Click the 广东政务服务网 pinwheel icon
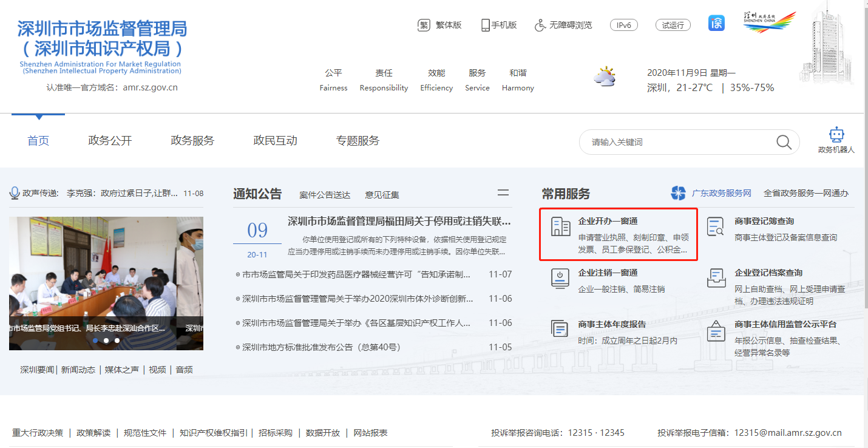This screenshot has width=868, height=448. tap(679, 193)
